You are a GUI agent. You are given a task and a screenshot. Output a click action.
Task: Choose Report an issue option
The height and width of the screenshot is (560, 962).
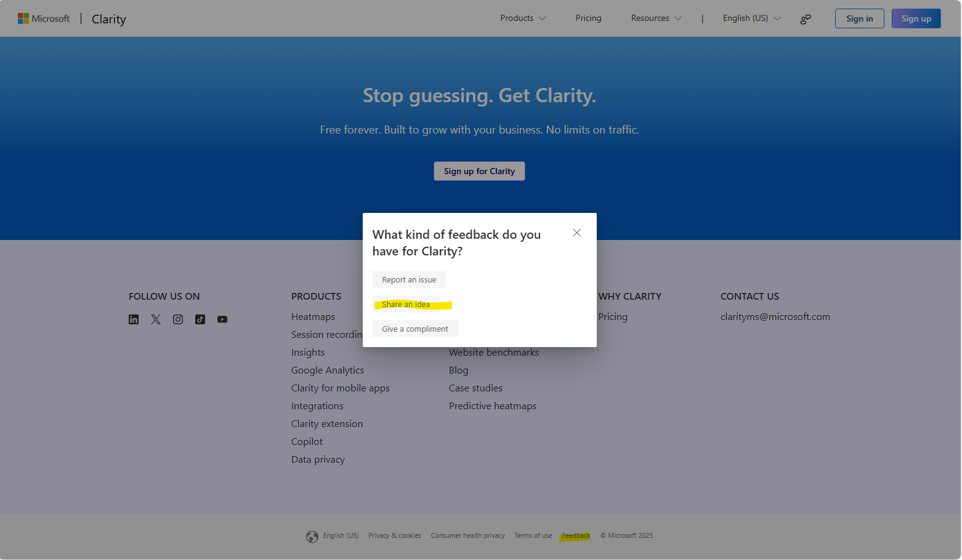tap(409, 279)
